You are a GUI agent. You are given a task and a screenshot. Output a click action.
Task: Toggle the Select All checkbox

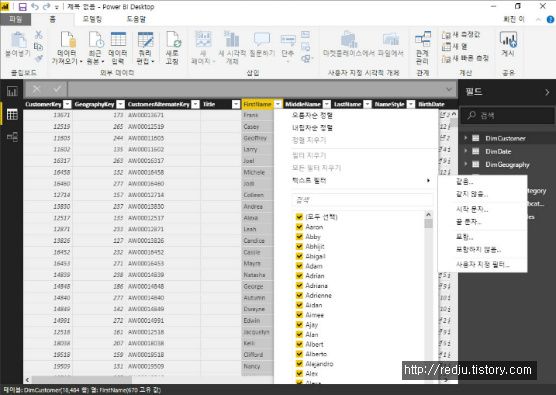coord(299,217)
